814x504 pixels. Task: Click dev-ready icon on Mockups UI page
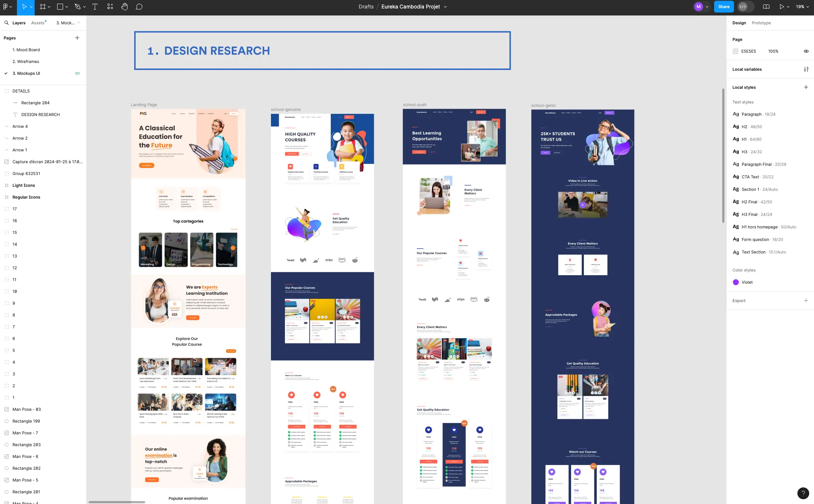[x=77, y=73]
